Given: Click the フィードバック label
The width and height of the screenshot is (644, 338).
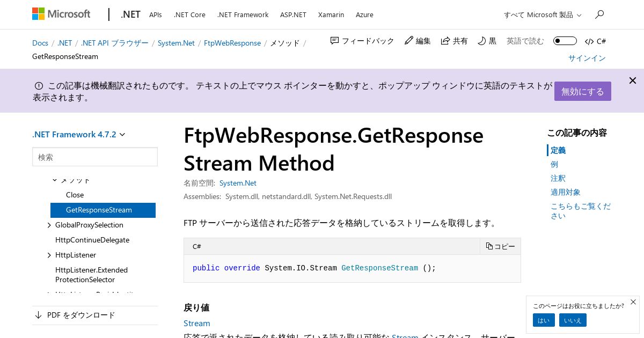Looking at the screenshot, I should click(368, 41).
